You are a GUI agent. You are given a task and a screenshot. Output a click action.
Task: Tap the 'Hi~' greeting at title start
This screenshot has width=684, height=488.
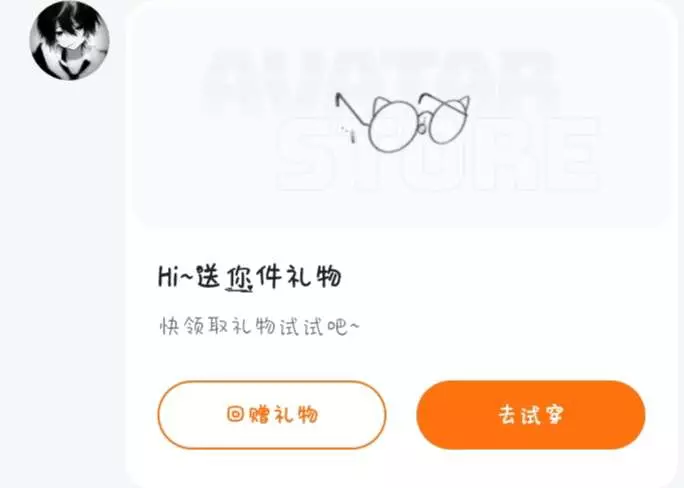point(174,276)
